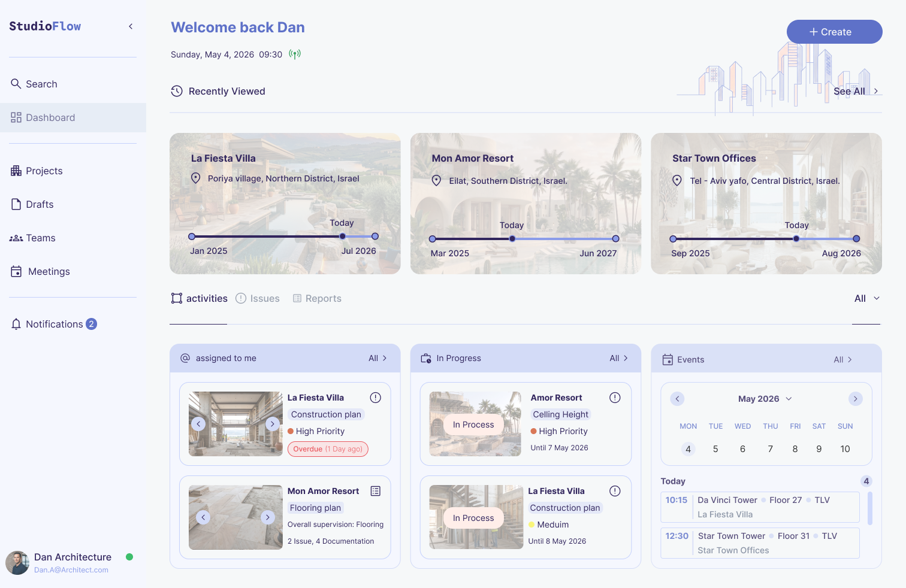
Task: Collapse the sidebar with the chevron
Action: click(131, 26)
